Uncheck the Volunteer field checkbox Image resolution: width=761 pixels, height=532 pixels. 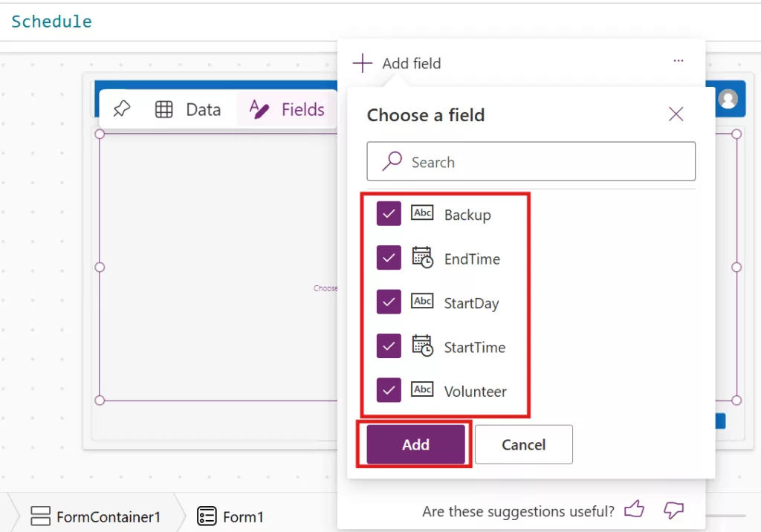[x=389, y=390]
